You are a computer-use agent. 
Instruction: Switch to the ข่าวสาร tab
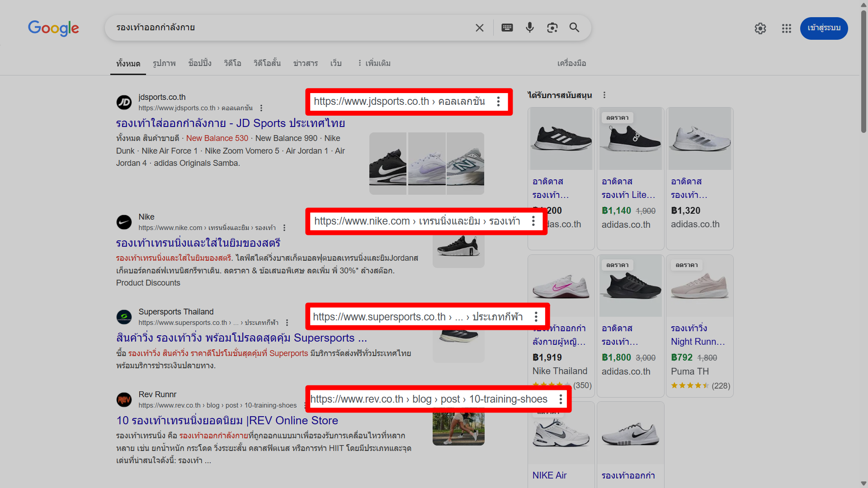(x=305, y=63)
